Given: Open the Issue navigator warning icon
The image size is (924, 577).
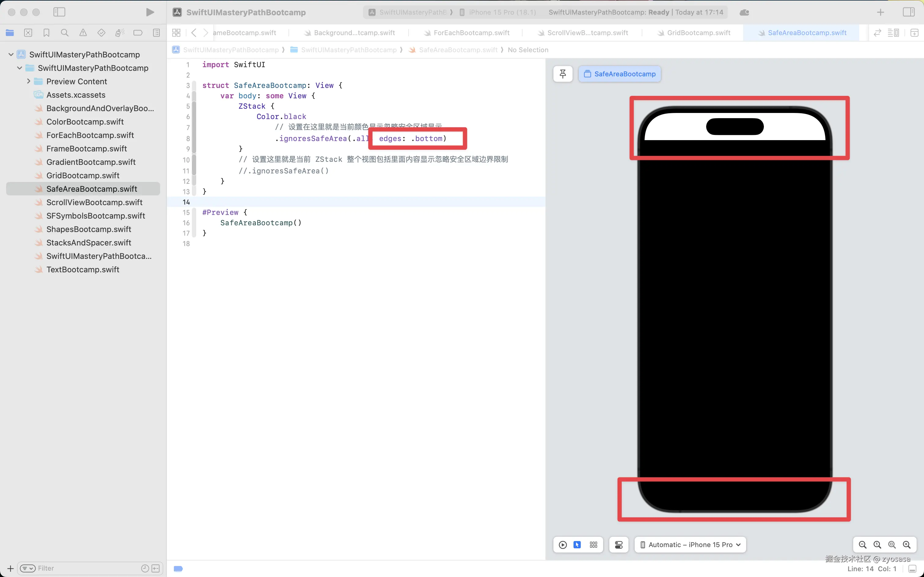Looking at the screenshot, I should coord(83,33).
